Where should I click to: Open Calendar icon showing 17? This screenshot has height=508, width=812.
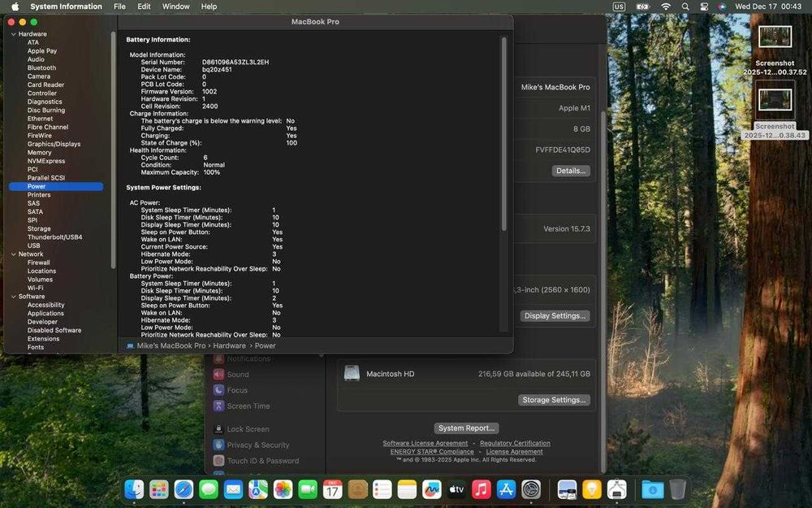(x=332, y=489)
